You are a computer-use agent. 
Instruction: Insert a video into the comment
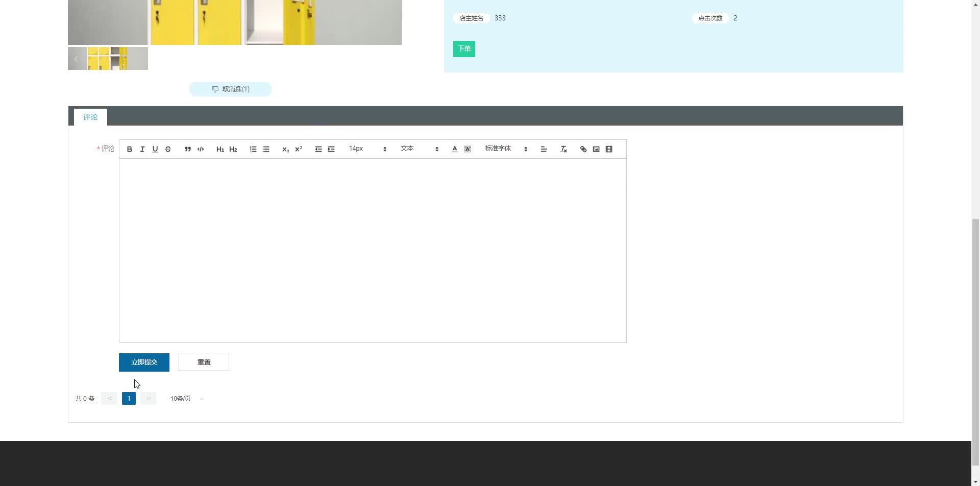click(609, 149)
